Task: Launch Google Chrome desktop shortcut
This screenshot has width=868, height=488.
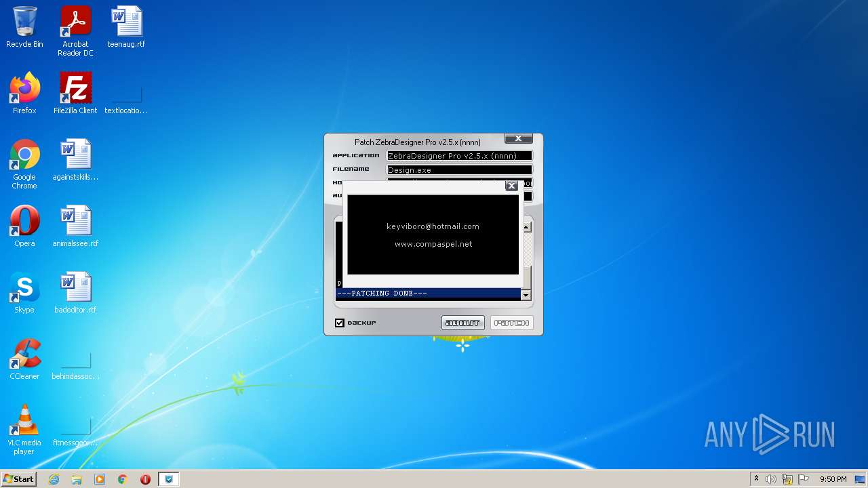Action: (24, 164)
